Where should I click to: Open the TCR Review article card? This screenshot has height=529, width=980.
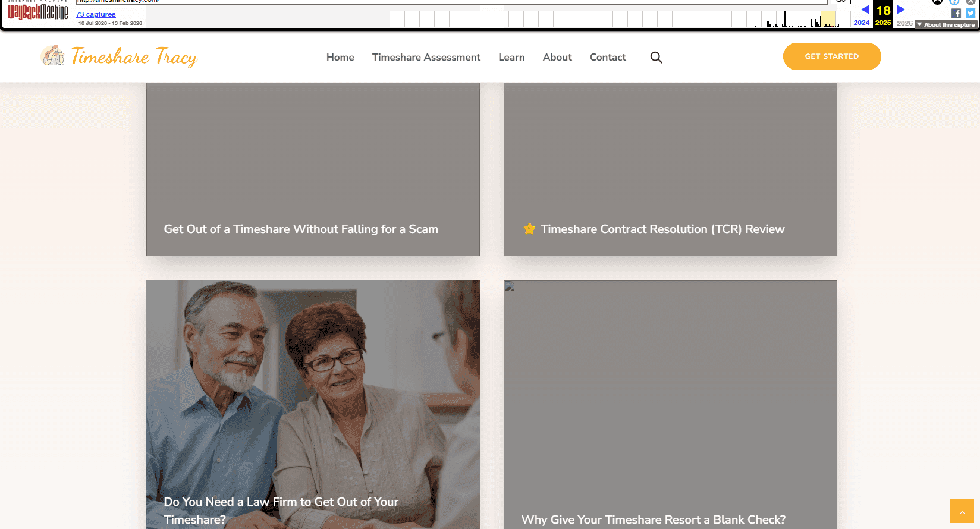670,169
